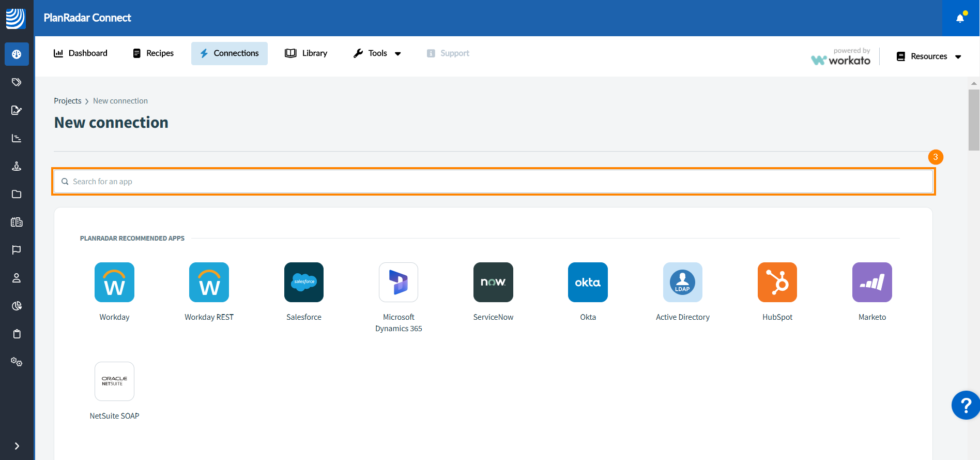Choose the Okta connector icon
This screenshot has width=980, height=460.
pyautogui.click(x=588, y=283)
